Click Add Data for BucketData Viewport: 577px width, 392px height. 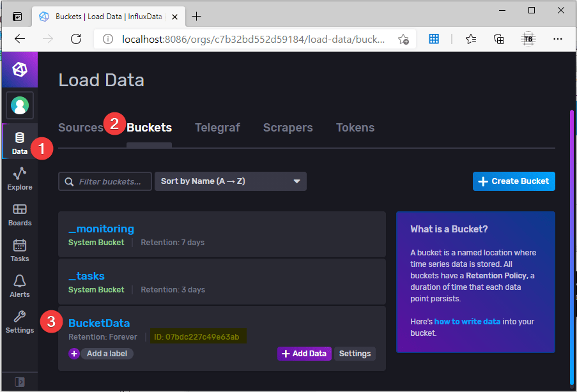pos(304,354)
